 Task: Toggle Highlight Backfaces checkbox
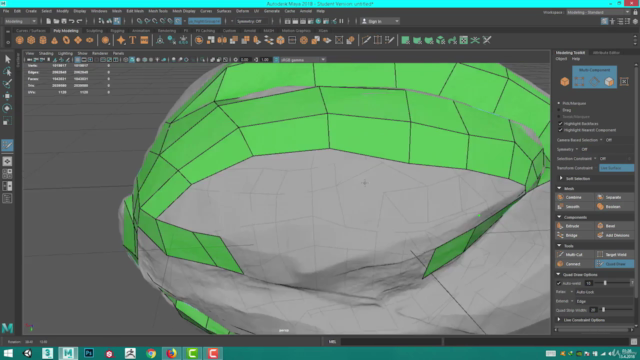pyautogui.click(x=560, y=123)
